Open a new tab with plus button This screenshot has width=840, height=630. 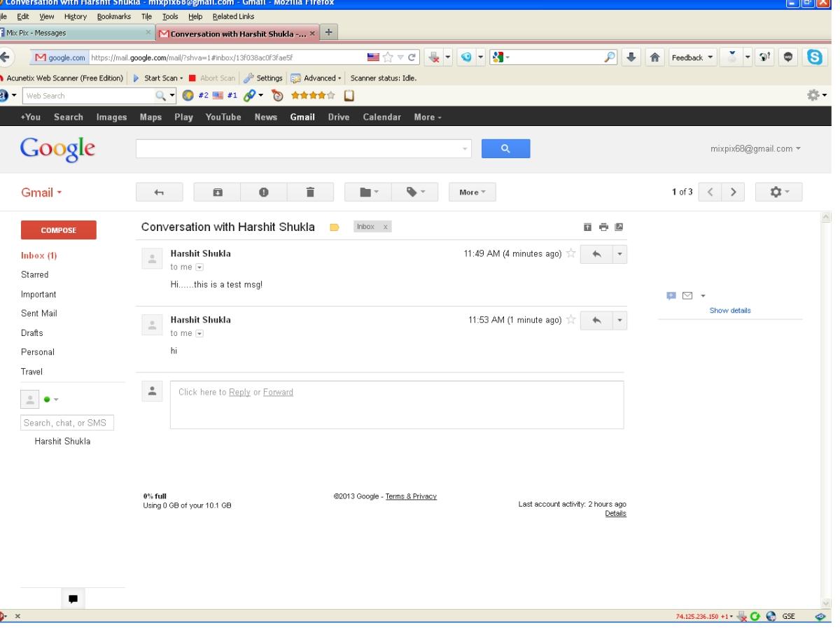click(x=329, y=33)
